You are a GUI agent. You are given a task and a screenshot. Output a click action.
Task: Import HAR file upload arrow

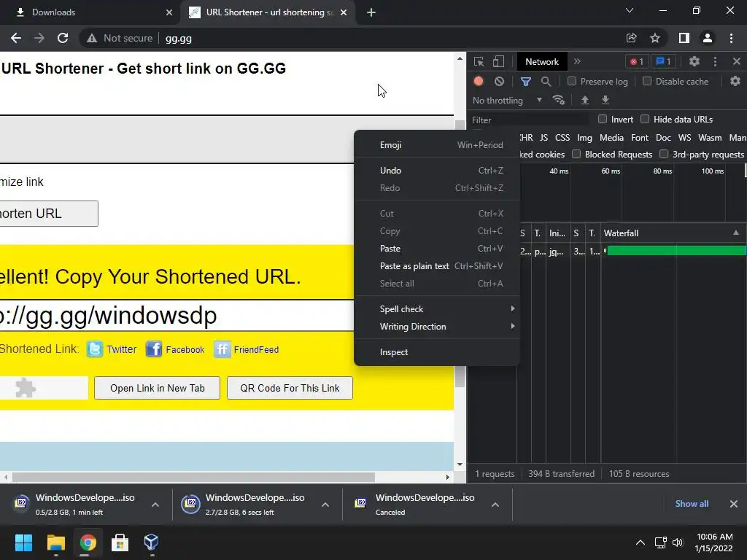pos(585,100)
